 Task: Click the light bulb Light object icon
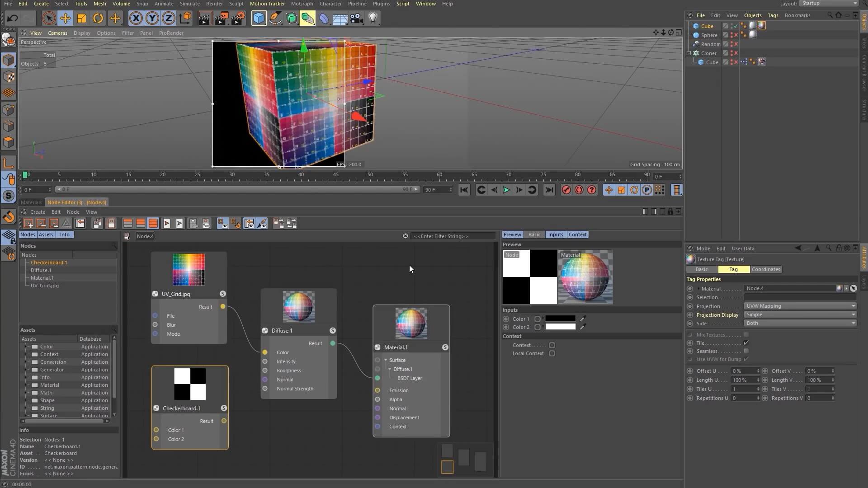coord(373,18)
